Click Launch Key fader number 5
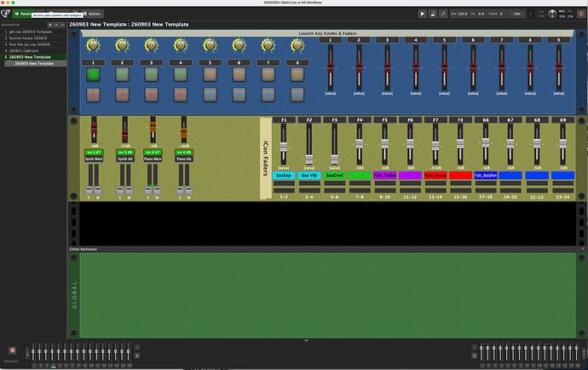 point(444,67)
